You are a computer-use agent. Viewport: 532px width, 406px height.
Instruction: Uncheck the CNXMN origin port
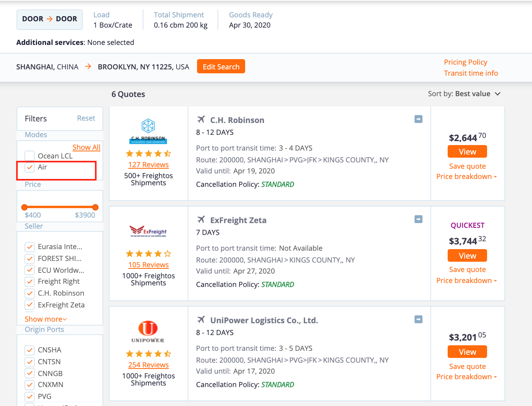(x=30, y=385)
